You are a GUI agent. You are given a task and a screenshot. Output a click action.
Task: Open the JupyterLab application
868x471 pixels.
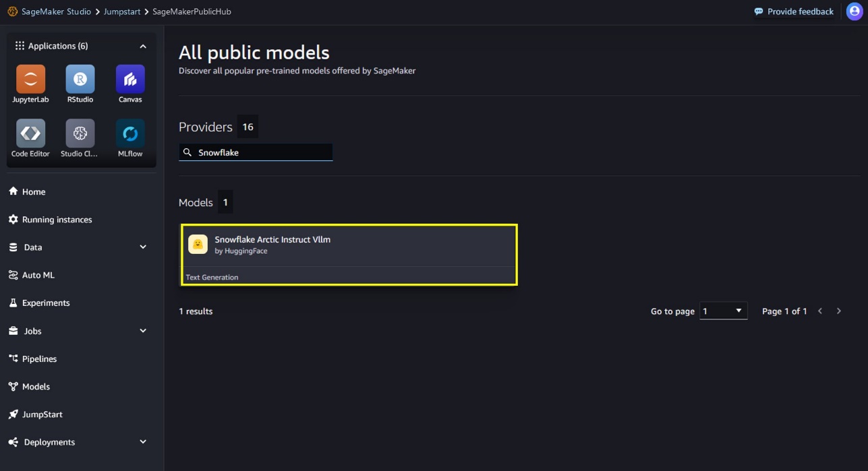point(30,80)
